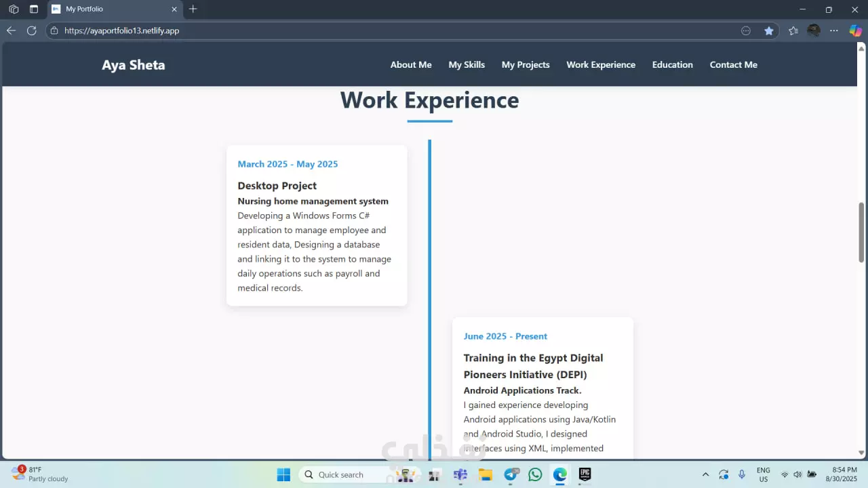This screenshot has height=488, width=868.
Task: View site information lock icon
Action: click(54, 30)
